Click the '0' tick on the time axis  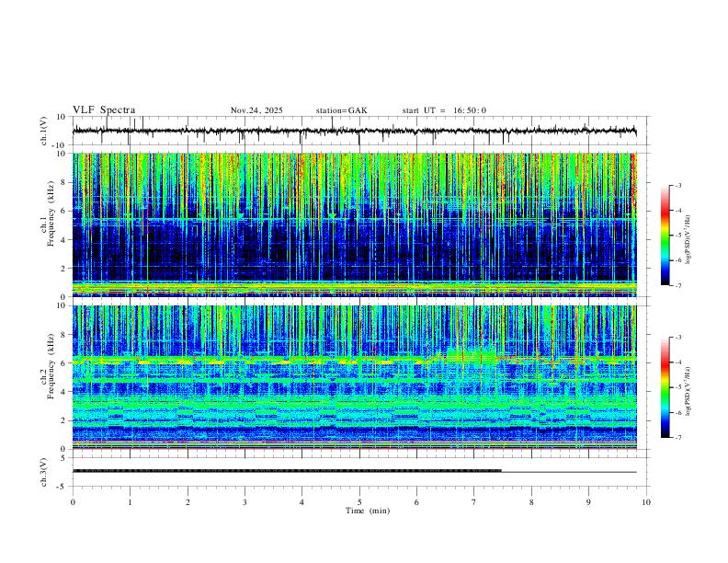tap(73, 502)
